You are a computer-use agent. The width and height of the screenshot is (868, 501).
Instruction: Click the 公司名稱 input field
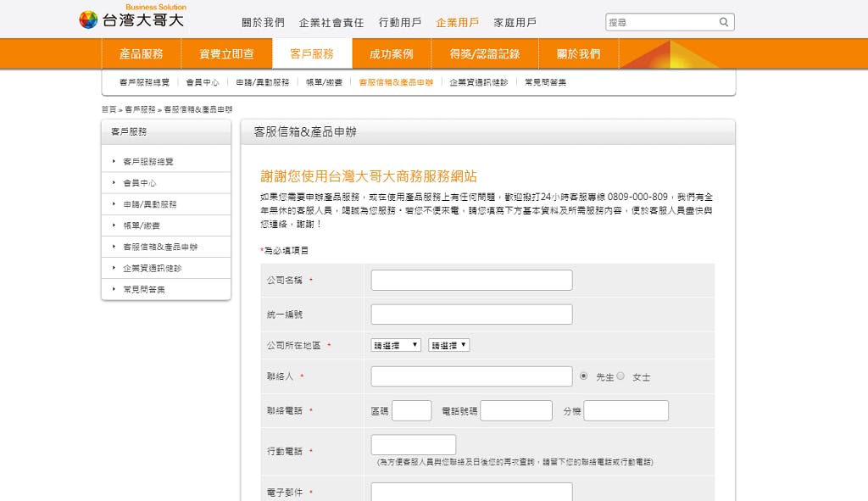[x=471, y=280]
